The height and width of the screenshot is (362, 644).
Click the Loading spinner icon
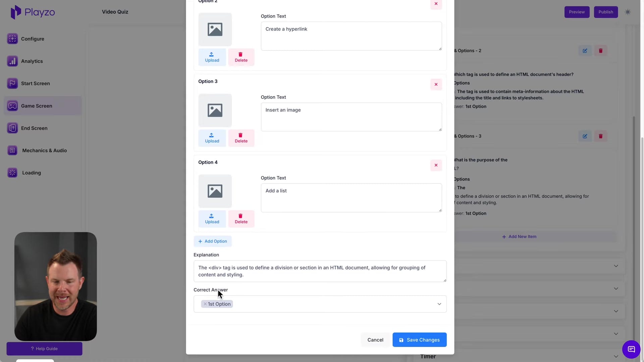point(12,173)
